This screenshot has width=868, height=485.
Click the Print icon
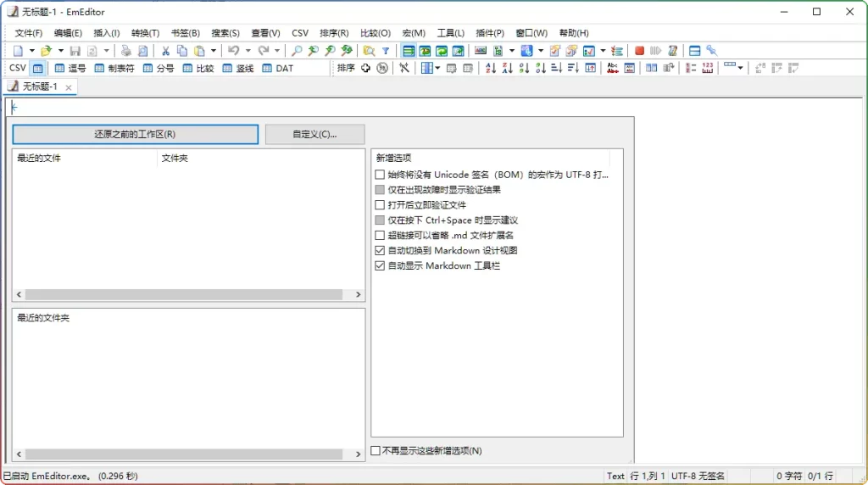(126, 51)
